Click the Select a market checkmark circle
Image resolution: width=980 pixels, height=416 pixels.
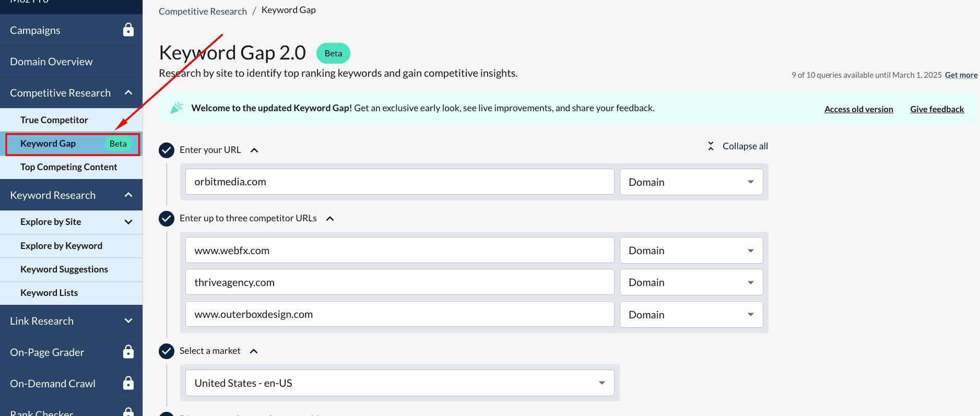167,351
